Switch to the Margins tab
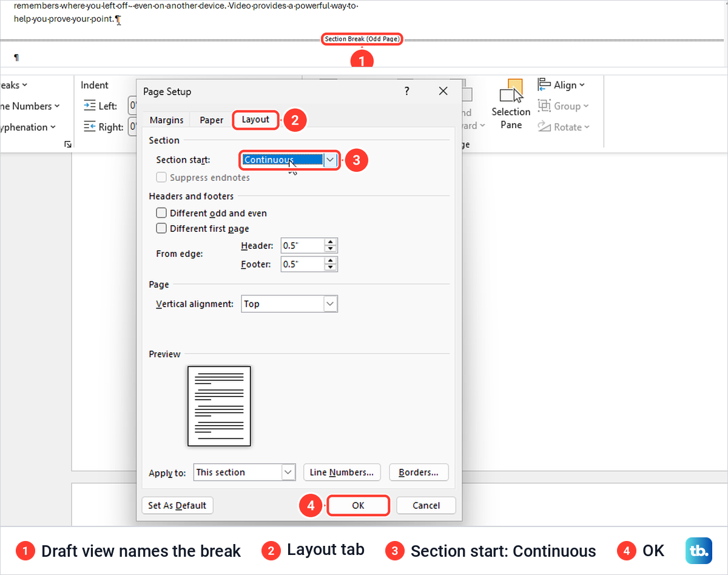Image resolution: width=728 pixels, height=575 pixels. pyautogui.click(x=166, y=120)
